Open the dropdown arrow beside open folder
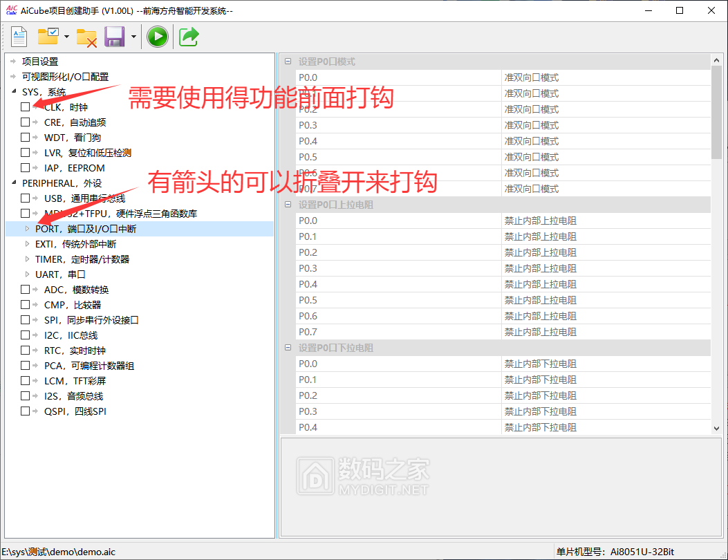Viewport: 728px width, 560px height. point(66,37)
